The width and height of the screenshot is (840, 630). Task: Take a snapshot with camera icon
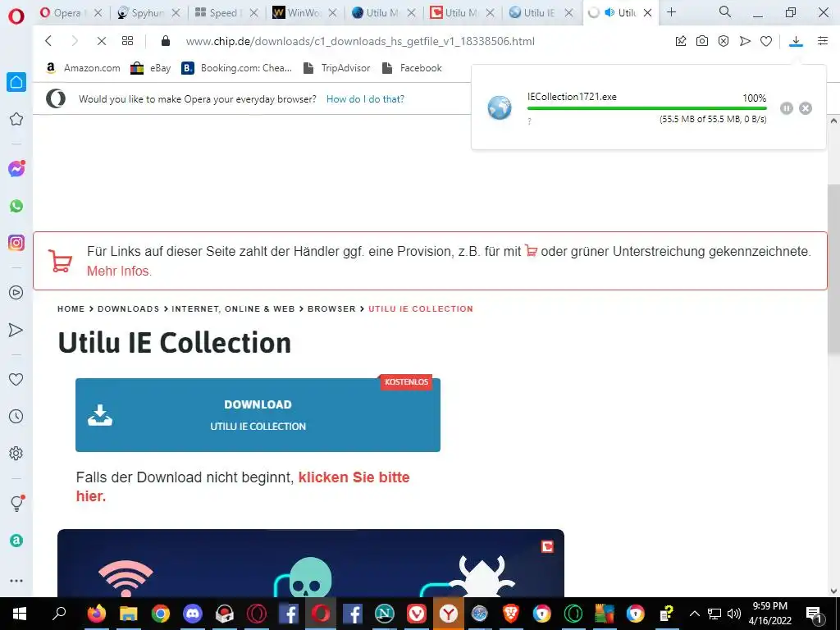click(702, 41)
